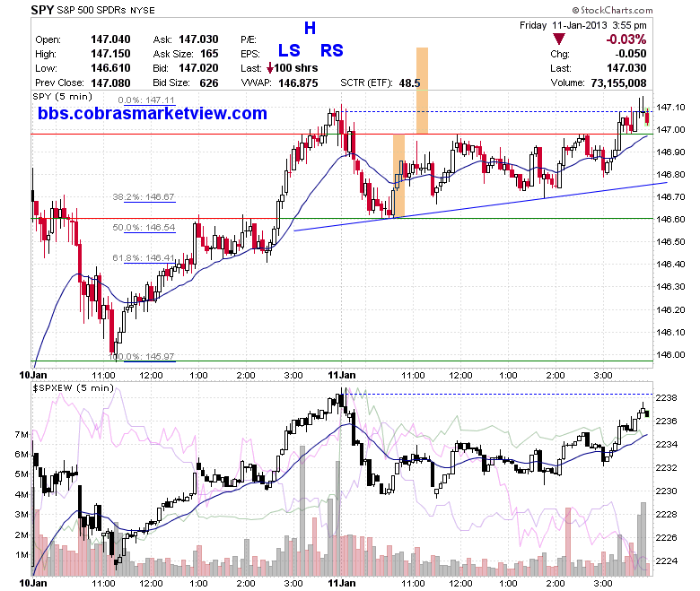Screen dimensions: 700x591
Task: Click the '10Jan' date label under $SPXEW chart
Action: (x=32, y=583)
